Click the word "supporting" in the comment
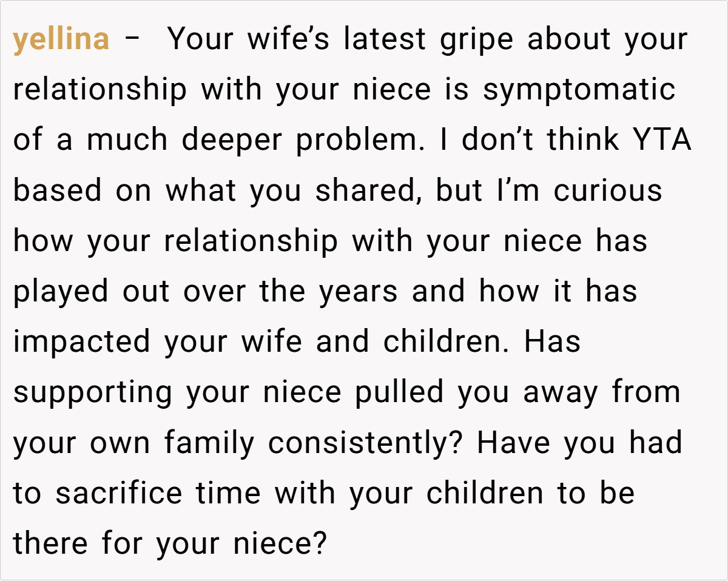Screen dimensions: 728x581 click(x=93, y=392)
